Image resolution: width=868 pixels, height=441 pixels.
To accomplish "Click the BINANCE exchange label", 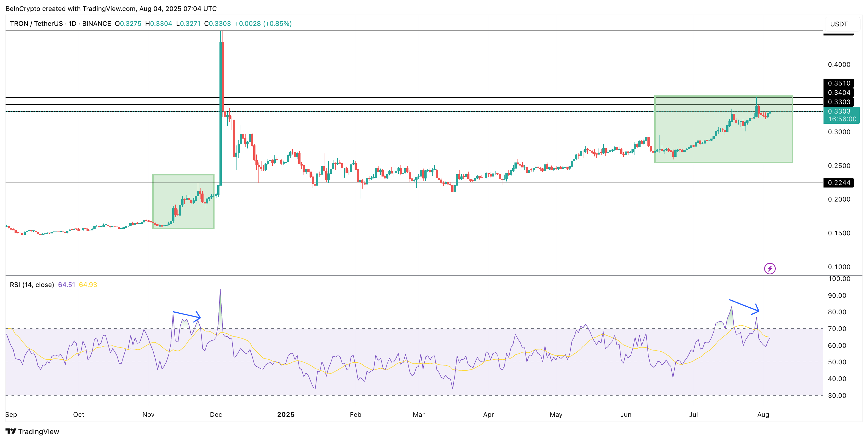I will pos(97,24).
